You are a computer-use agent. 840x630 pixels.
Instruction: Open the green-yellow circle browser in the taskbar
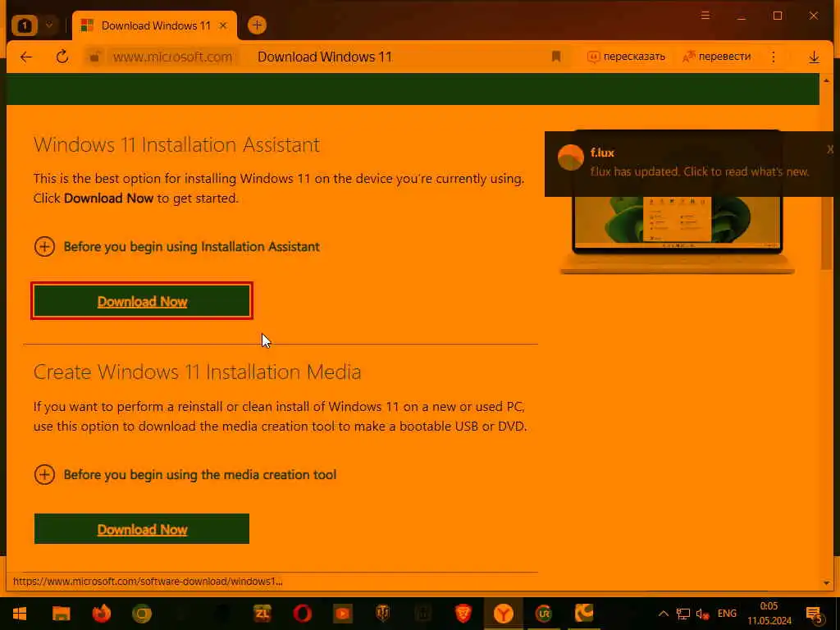click(142, 614)
